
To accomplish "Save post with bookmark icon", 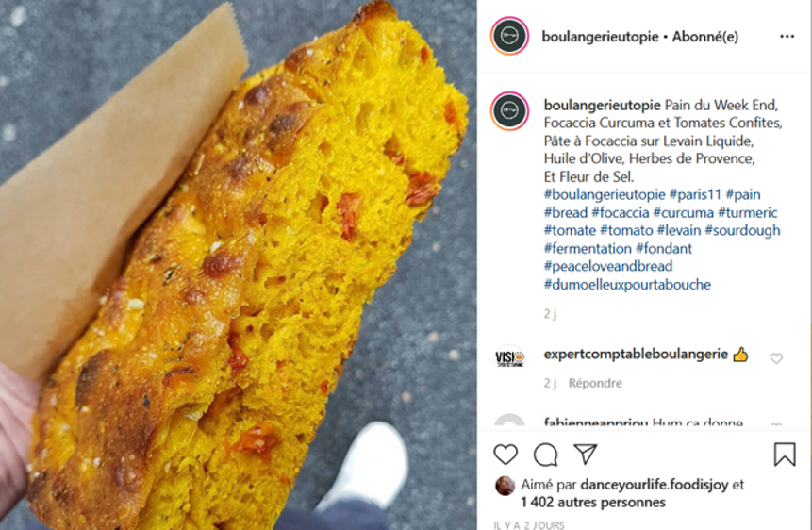I will point(785,454).
